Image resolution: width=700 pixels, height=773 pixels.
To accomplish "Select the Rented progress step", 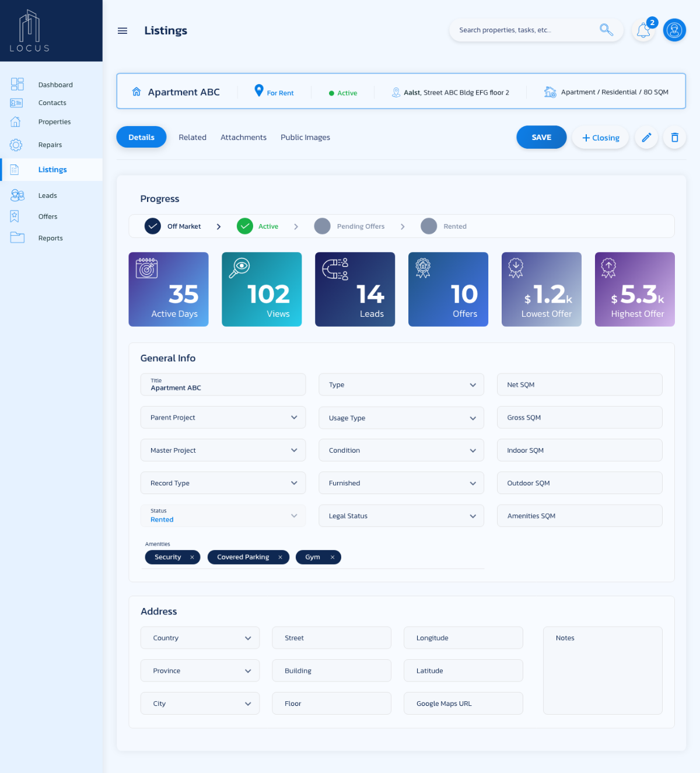I will 443,226.
